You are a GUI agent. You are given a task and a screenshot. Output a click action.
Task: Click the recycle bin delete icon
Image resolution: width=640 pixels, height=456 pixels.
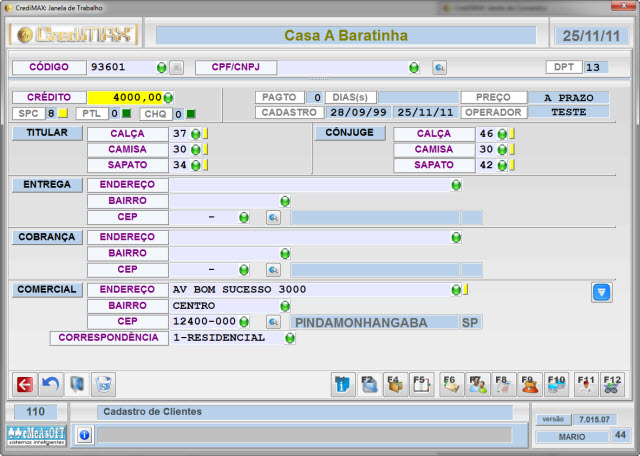pyautogui.click(x=103, y=383)
